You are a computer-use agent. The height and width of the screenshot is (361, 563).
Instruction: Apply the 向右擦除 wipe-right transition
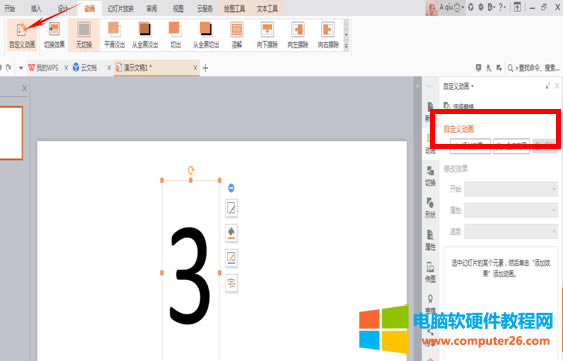328,35
